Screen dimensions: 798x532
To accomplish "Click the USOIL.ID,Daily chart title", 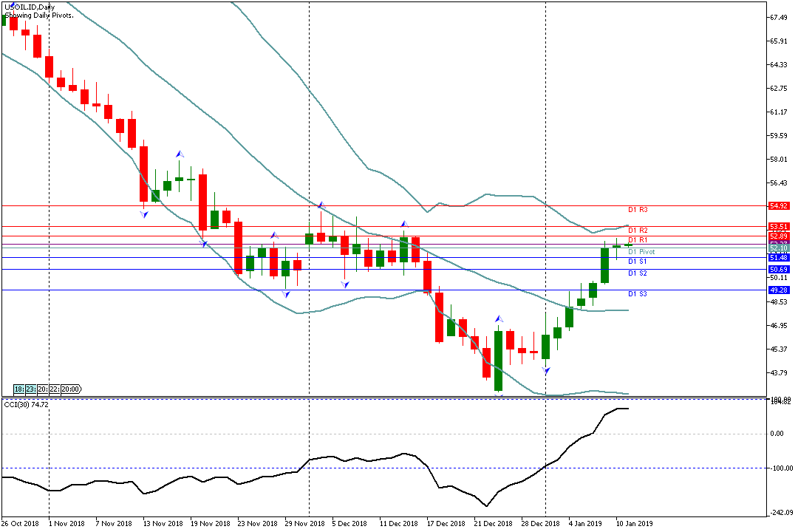I will [x=30, y=7].
